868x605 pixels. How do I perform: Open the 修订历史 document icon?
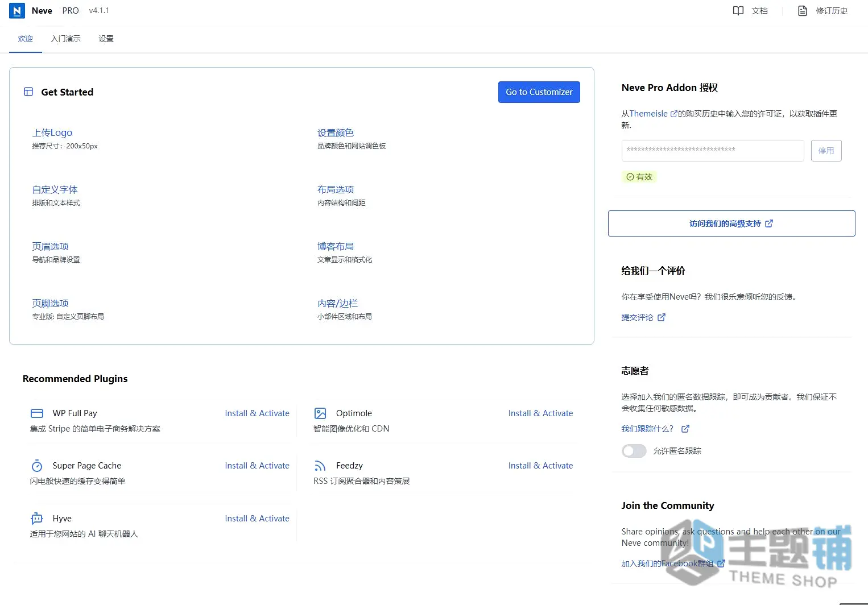point(803,11)
